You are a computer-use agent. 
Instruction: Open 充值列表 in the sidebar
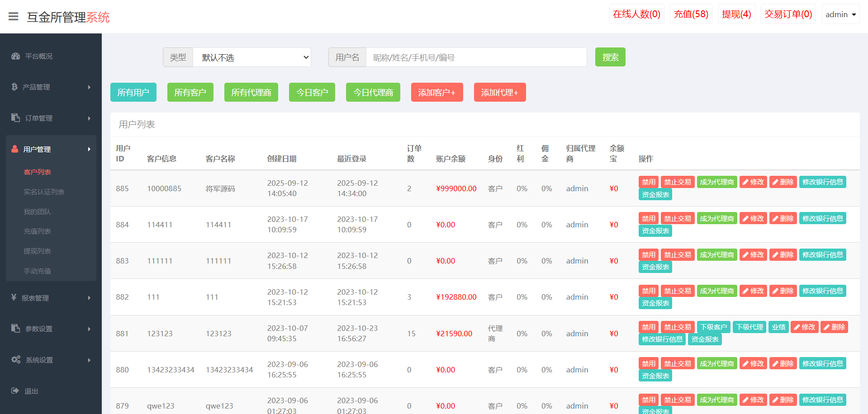click(37, 231)
